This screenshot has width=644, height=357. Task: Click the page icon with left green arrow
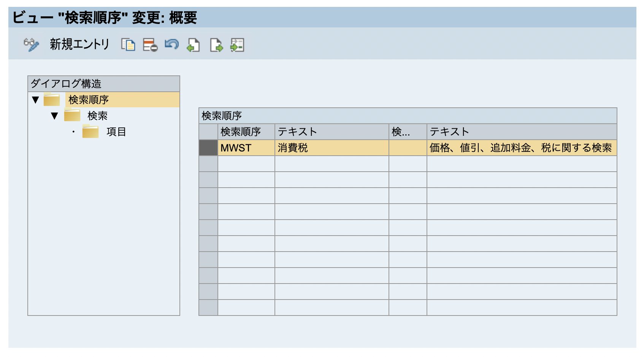194,45
